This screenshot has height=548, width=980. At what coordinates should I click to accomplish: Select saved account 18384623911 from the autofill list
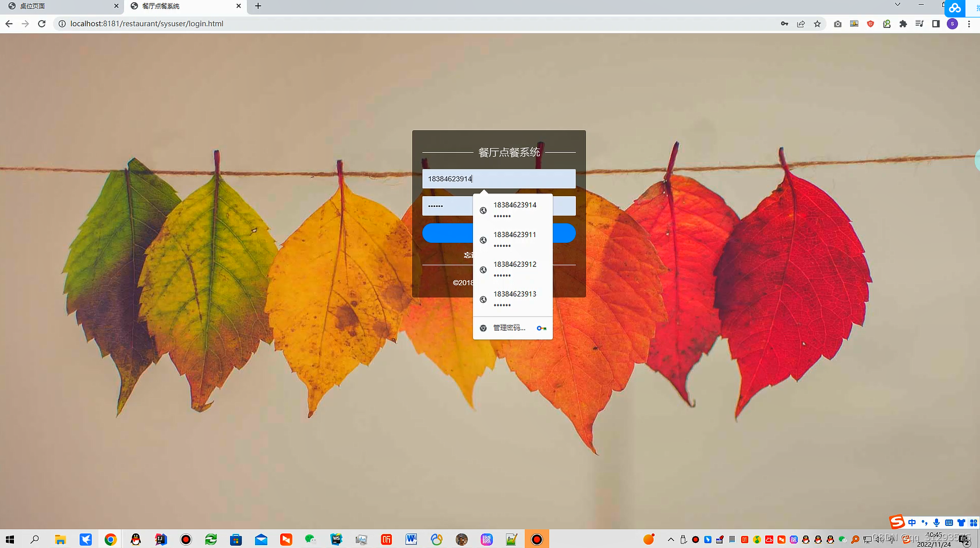tap(515, 239)
